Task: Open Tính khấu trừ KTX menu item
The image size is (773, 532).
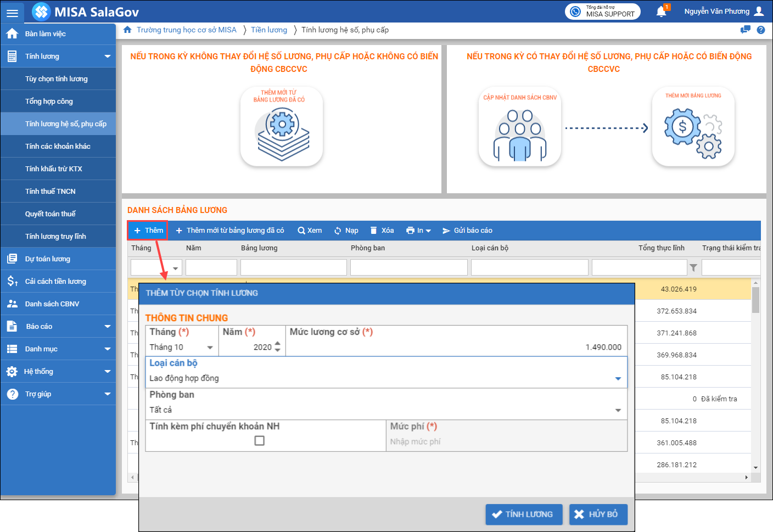Action: tap(58, 169)
